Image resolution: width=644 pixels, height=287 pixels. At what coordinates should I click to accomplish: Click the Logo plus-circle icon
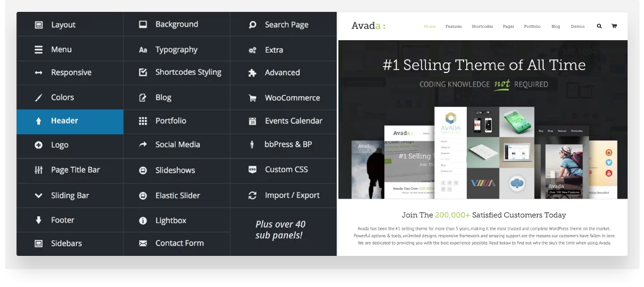point(38,145)
